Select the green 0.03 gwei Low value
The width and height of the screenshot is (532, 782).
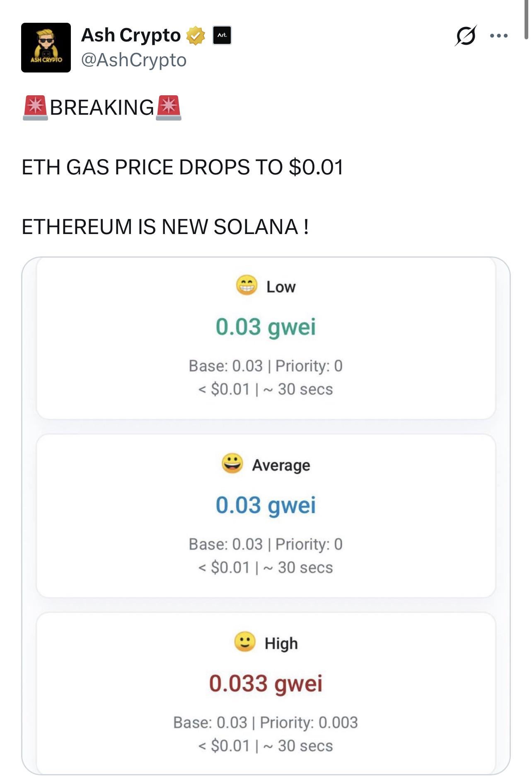266,327
